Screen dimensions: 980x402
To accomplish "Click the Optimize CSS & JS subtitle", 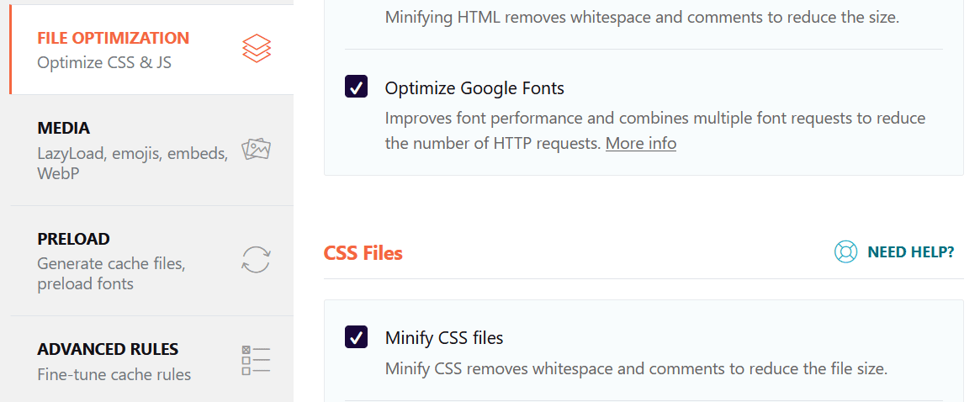I will [103, 62].
